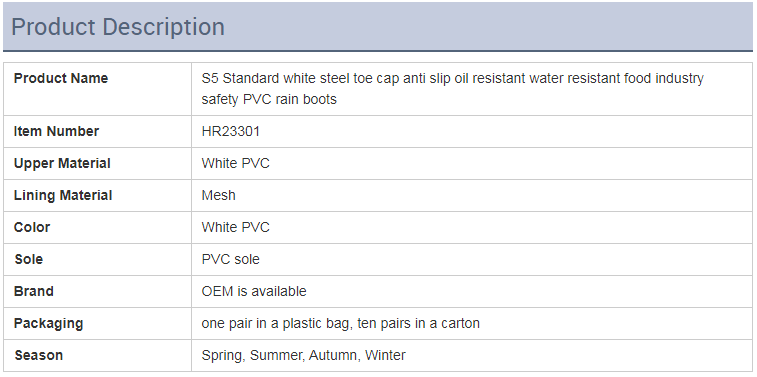Select the Brand row label
This screenshot has height=377, width=757.
click(34, 291)
